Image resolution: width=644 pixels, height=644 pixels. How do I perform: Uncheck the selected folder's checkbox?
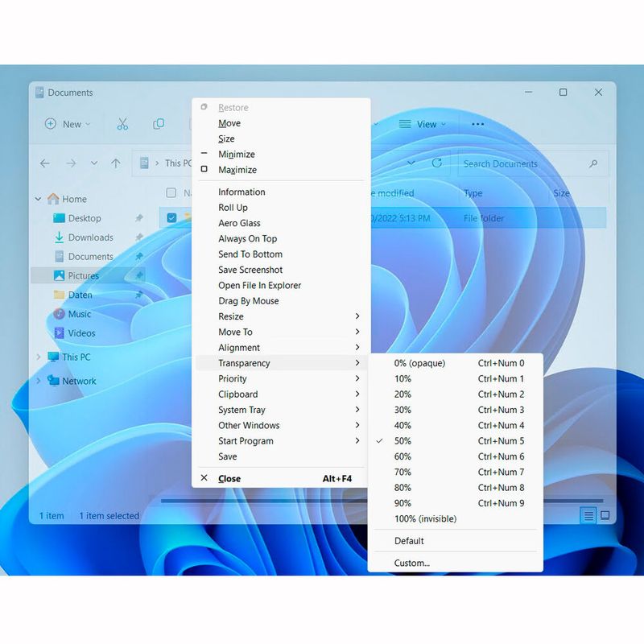[x=171, y=217]
